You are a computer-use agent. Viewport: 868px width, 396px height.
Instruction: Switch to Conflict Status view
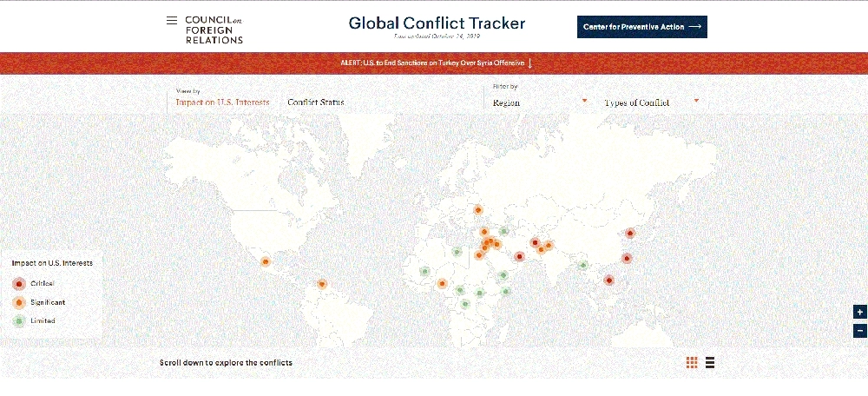pyautogui.click(x=315, y=102)
